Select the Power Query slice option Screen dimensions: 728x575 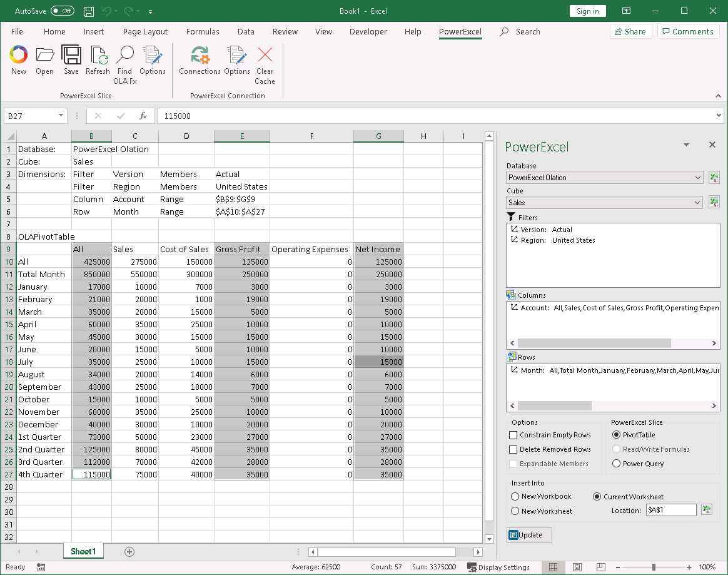pyautogui.click(x=616, y=464)
